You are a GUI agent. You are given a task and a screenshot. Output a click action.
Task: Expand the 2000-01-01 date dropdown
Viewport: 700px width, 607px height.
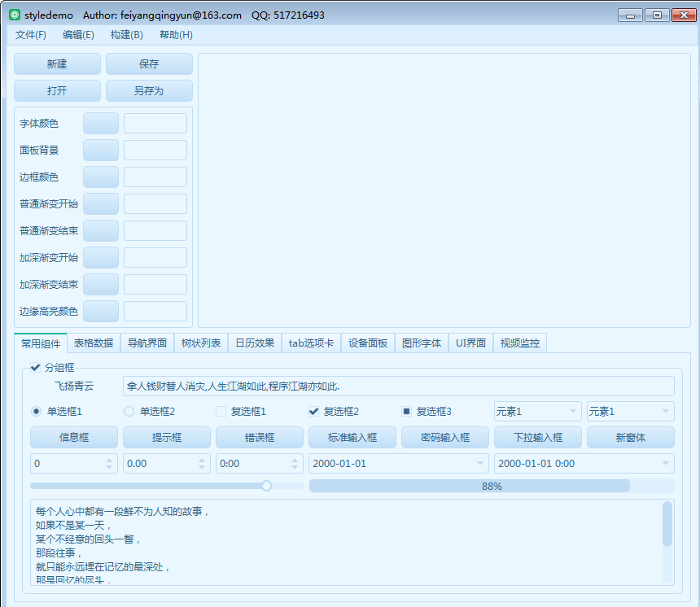tap(479, 461)
